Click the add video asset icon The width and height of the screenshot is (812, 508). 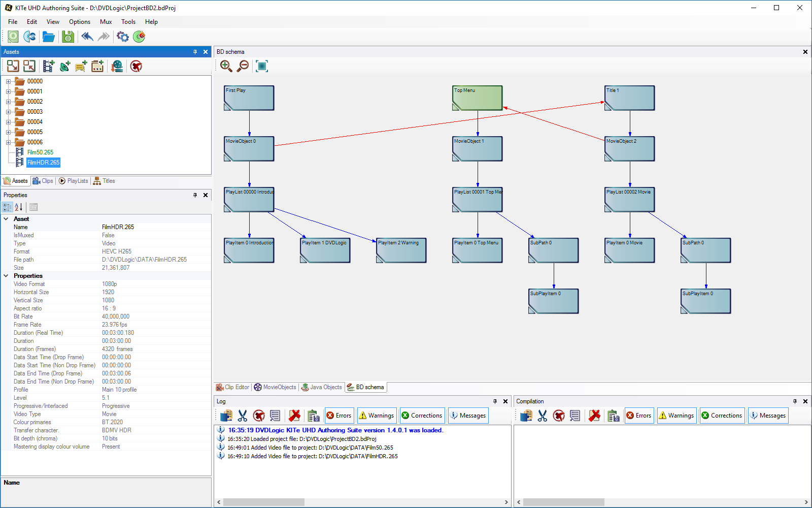[x=48, y=66]
